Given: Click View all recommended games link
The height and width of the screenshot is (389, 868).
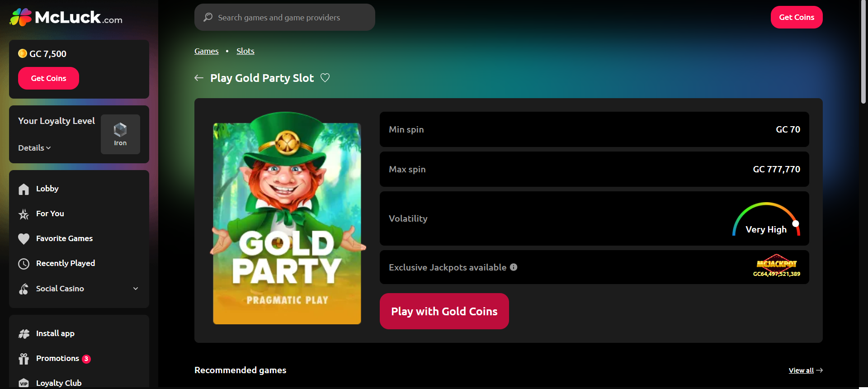Looking at the screenshot, I should (x=806, y=370).
